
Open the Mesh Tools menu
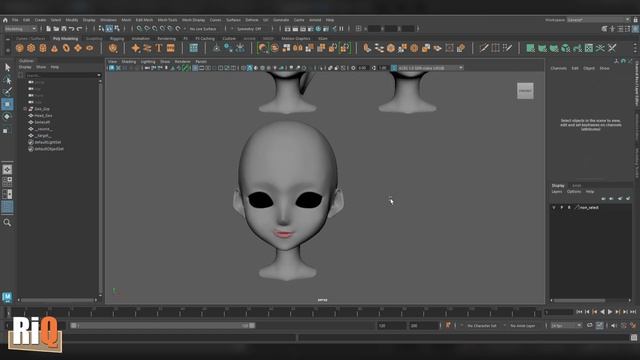click(x=167, y=20)
